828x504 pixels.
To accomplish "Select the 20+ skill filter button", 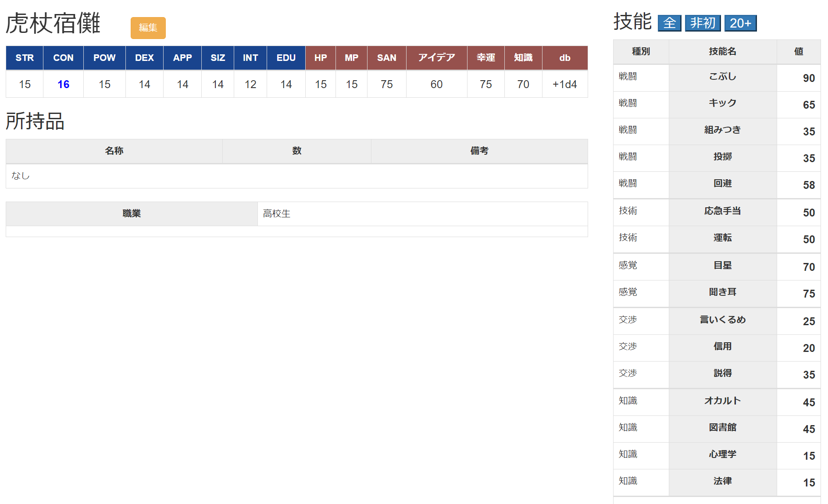I will click(740, 23).
